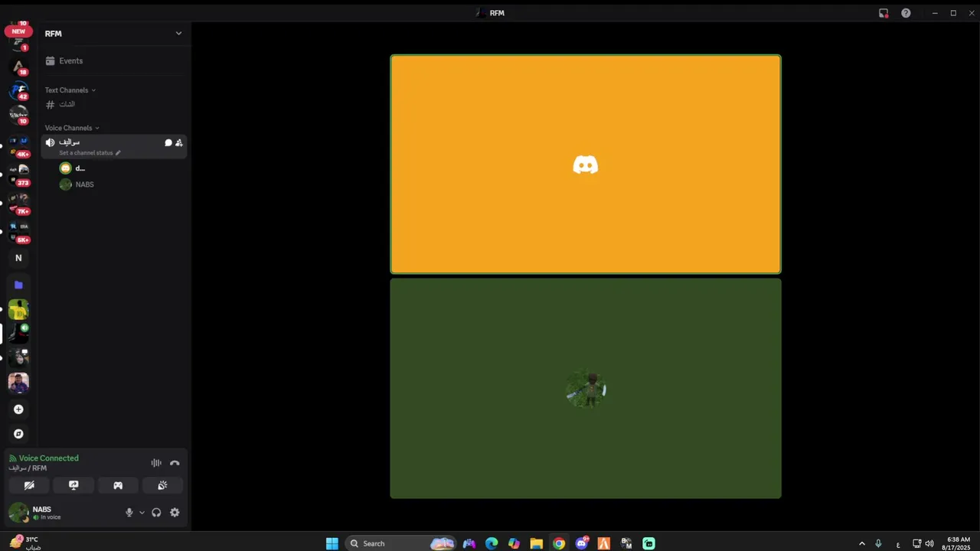Click Set a channel status

[90, 152]
